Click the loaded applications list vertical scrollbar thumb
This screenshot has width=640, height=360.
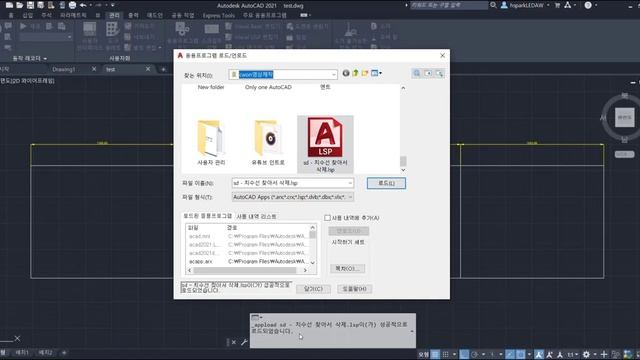(313, 234)
